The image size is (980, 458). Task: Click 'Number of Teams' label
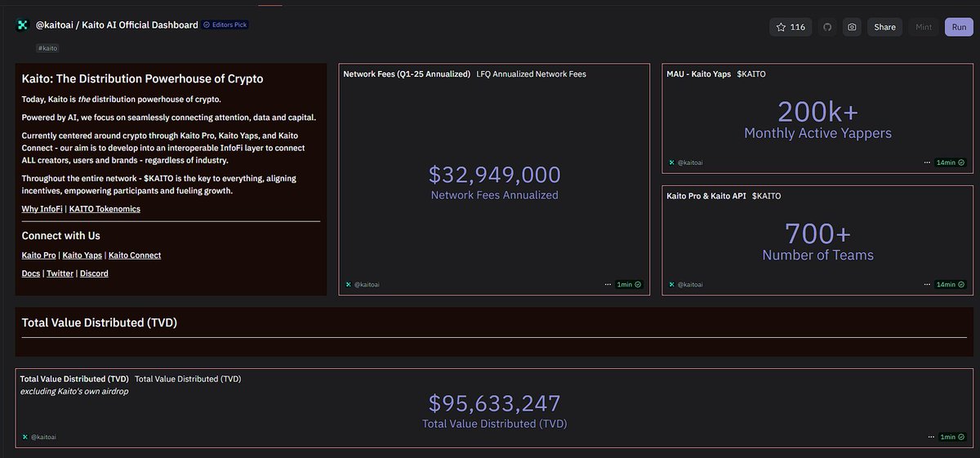(x=818, y=256)
